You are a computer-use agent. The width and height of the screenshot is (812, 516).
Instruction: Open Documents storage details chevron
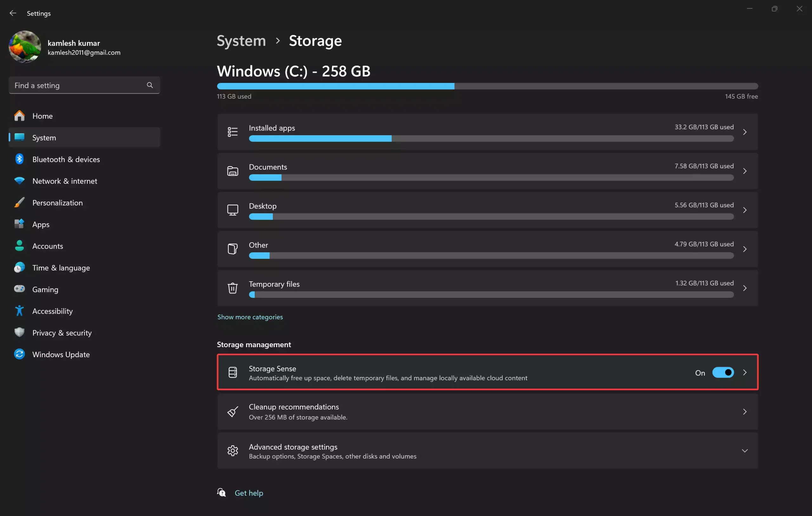(x=744, y=171)
